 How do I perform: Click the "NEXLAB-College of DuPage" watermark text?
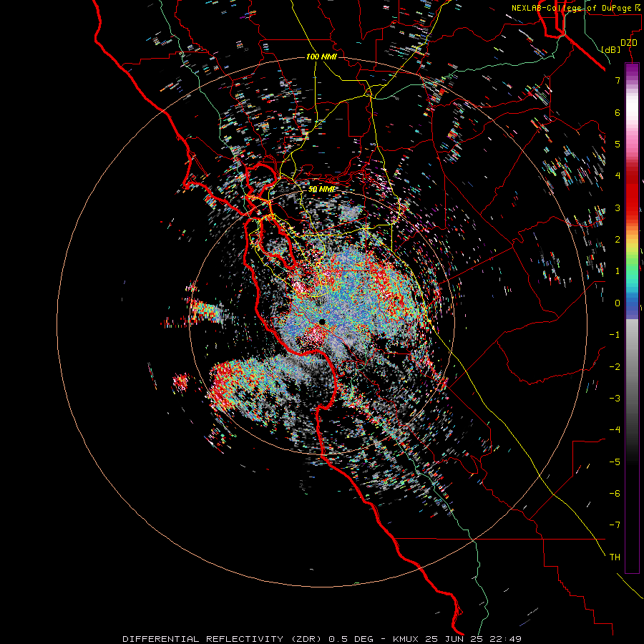tap(573, 8)
